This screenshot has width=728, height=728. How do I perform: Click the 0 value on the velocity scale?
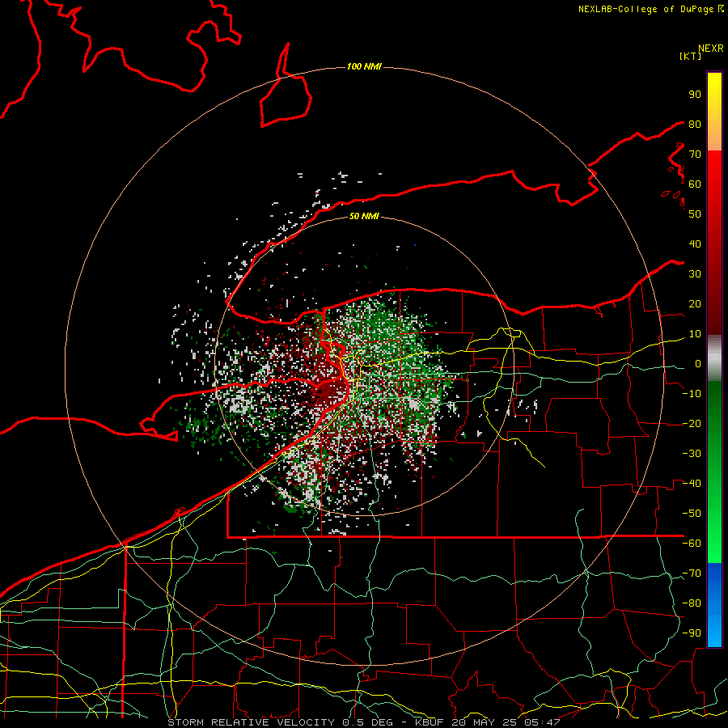coord(698,364)
